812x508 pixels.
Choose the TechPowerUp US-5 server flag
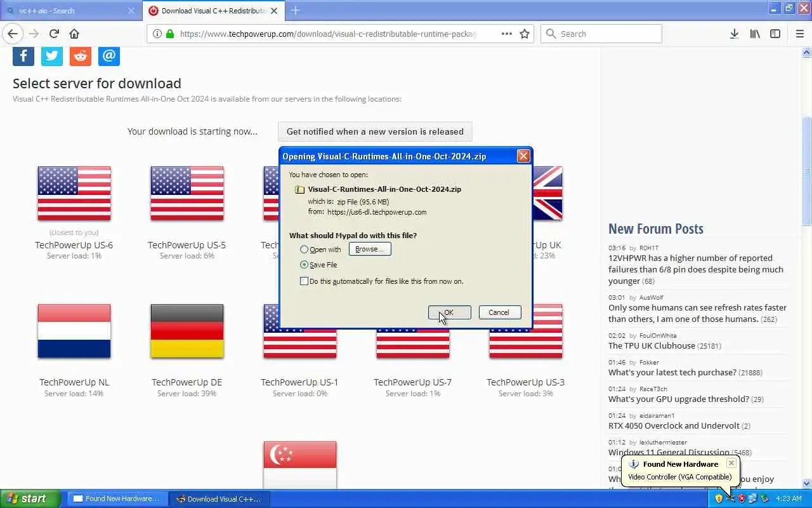tap(187, 194)
